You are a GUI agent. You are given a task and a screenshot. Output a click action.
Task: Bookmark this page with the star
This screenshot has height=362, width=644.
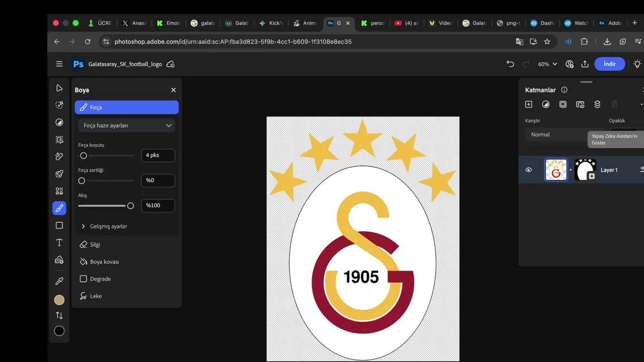(547, 42)
